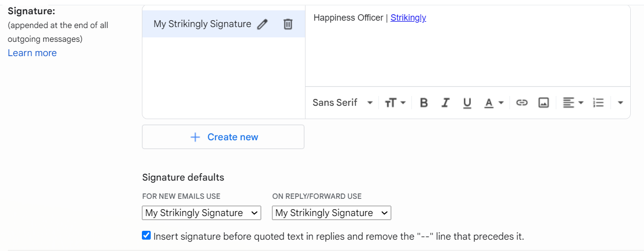Select My Strikingly Signature in the list
The image size is (644, 251).
point(202,24)
